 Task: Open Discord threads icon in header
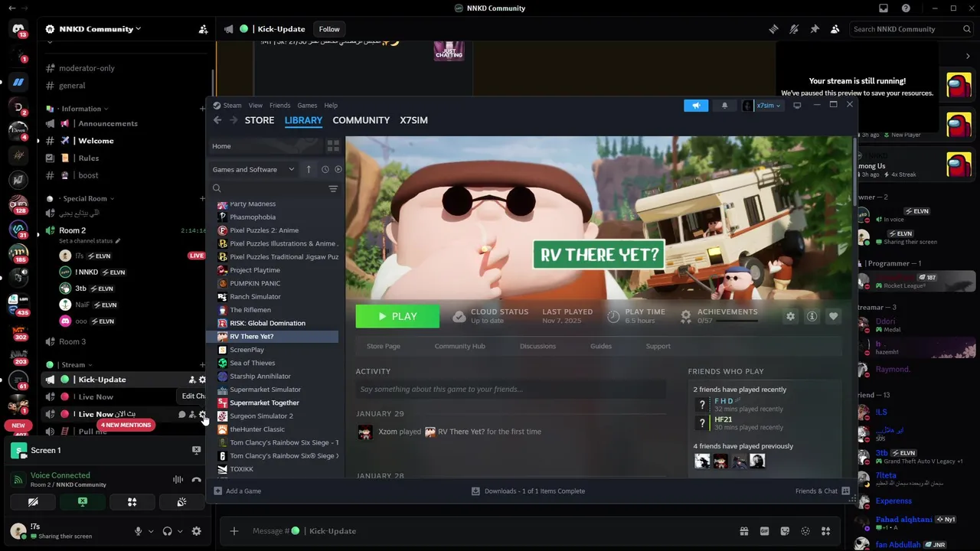point(773,29)
